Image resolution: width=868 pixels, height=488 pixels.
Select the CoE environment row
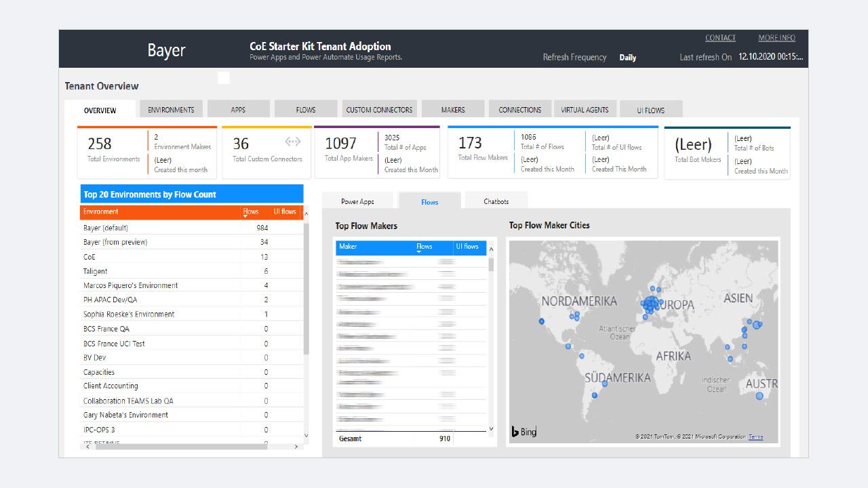[191, 257]
